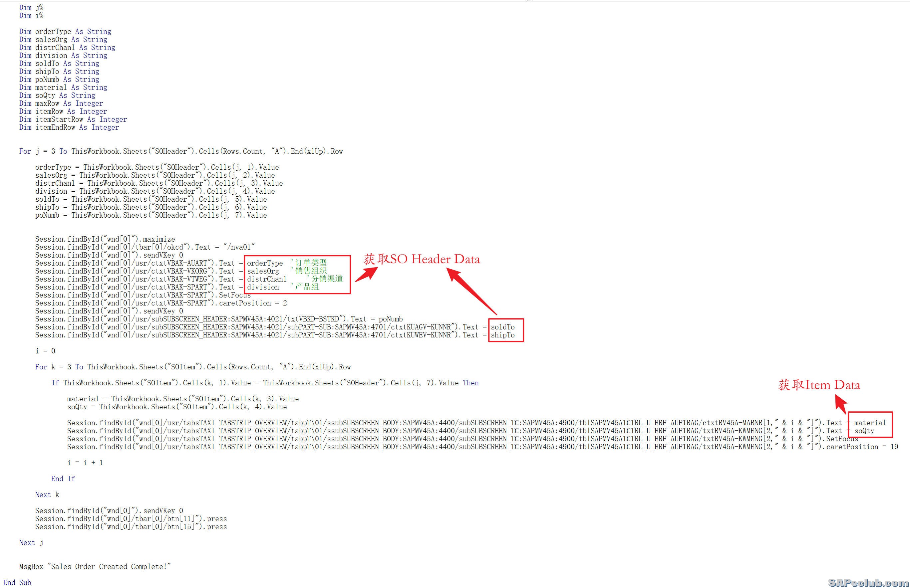Click the 'ctxtKUWEV-KUNNR' shipTo line

[x=275, y=336]
